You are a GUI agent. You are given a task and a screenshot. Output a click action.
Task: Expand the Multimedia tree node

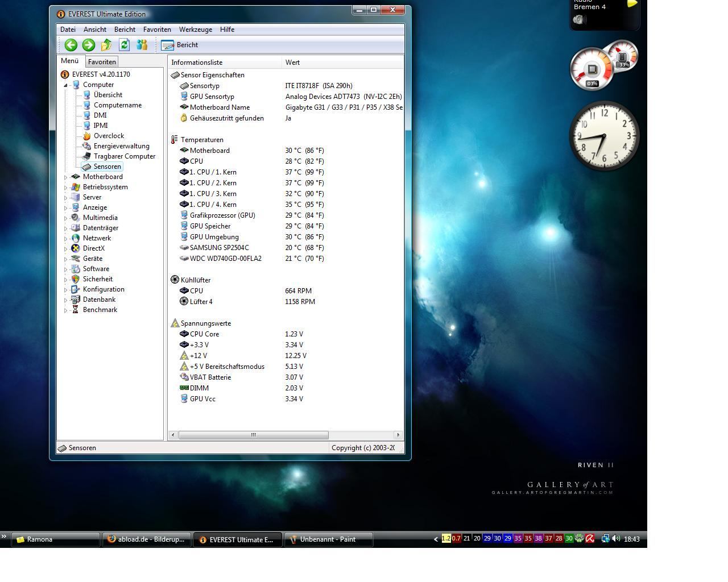(x=65, y=218)
